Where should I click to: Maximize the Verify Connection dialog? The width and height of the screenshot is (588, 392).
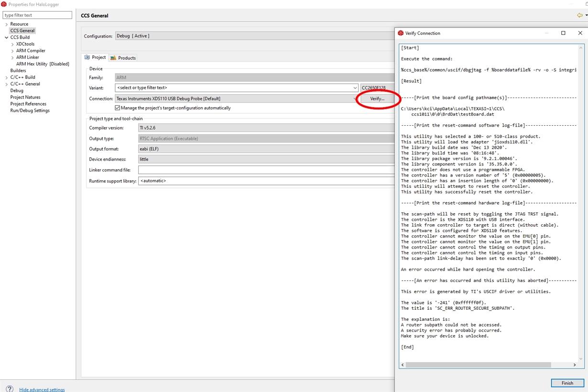coord(563,33)
